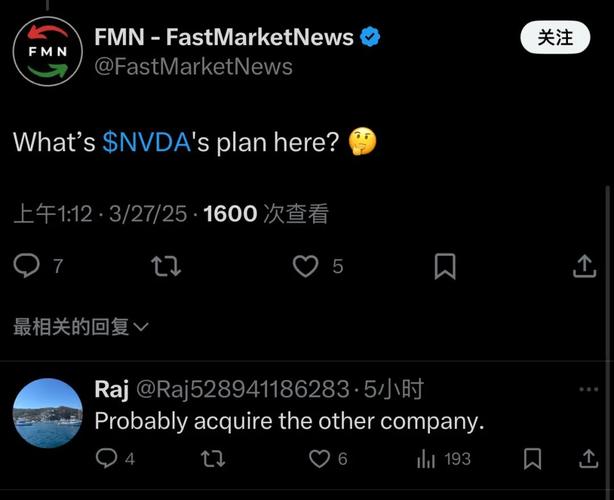Open the FMN profile avatar
Viewport: 614px width, 500px height.
pyautogui.click(x=48, y=51)
